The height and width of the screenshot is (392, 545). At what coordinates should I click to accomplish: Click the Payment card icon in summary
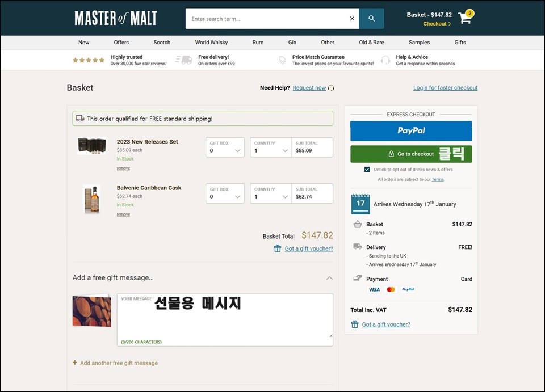tap(358, 278)
